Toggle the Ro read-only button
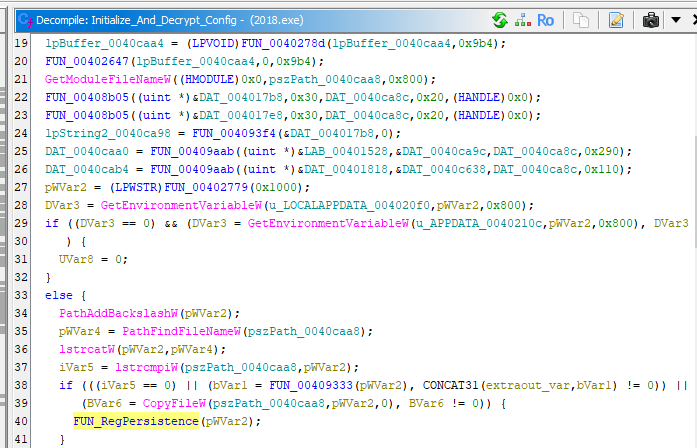697x448 pixels. coord(546,20)
